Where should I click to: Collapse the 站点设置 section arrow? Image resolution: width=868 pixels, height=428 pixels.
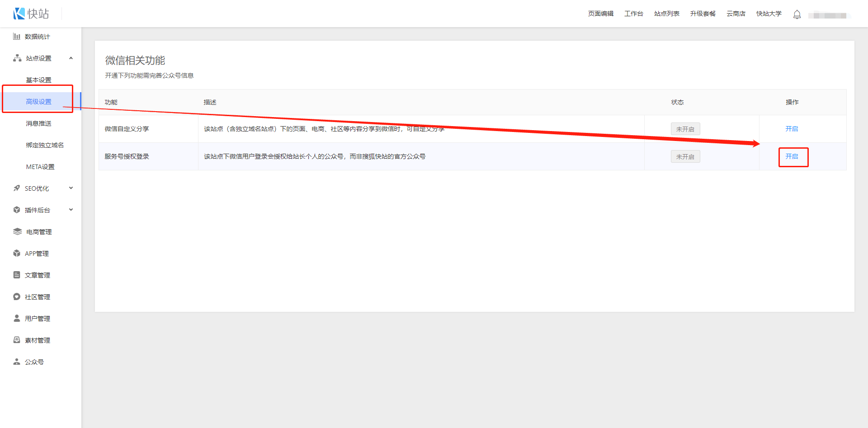(71, 58)
